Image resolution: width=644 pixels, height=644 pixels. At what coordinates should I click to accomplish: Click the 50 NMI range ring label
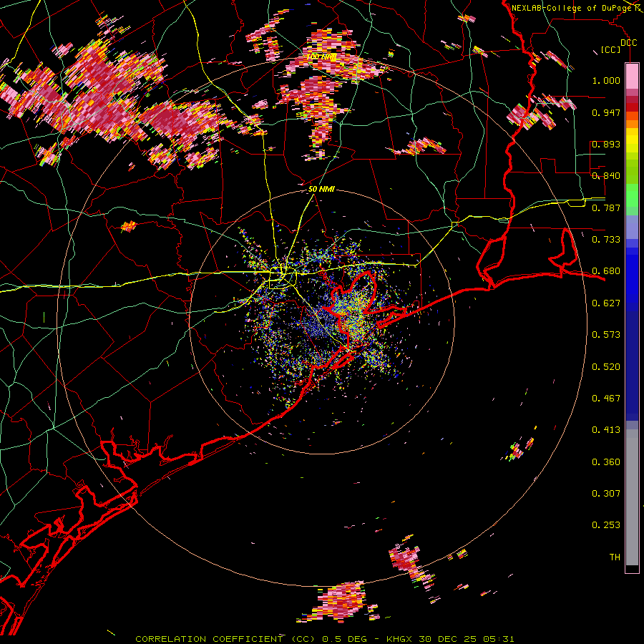click(321, 190)
